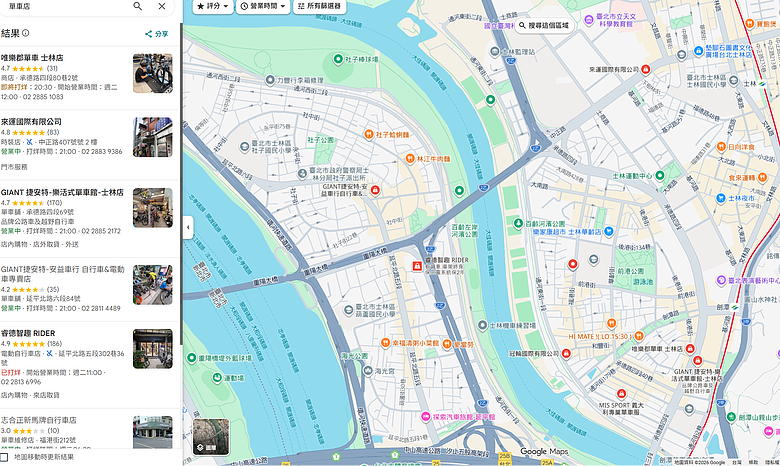Click the results panel scrollbar
Viewport: 780px width, 466px height.
tap(181, 184)
